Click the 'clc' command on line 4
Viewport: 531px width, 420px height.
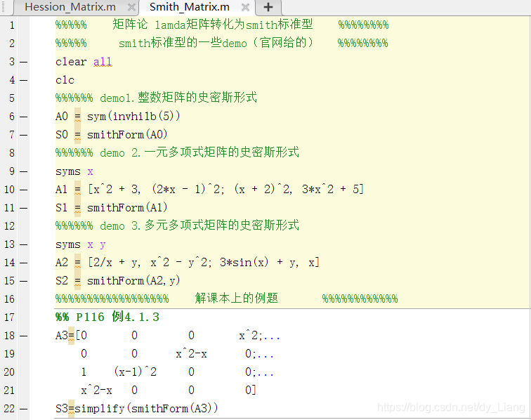tap(65, 80)
